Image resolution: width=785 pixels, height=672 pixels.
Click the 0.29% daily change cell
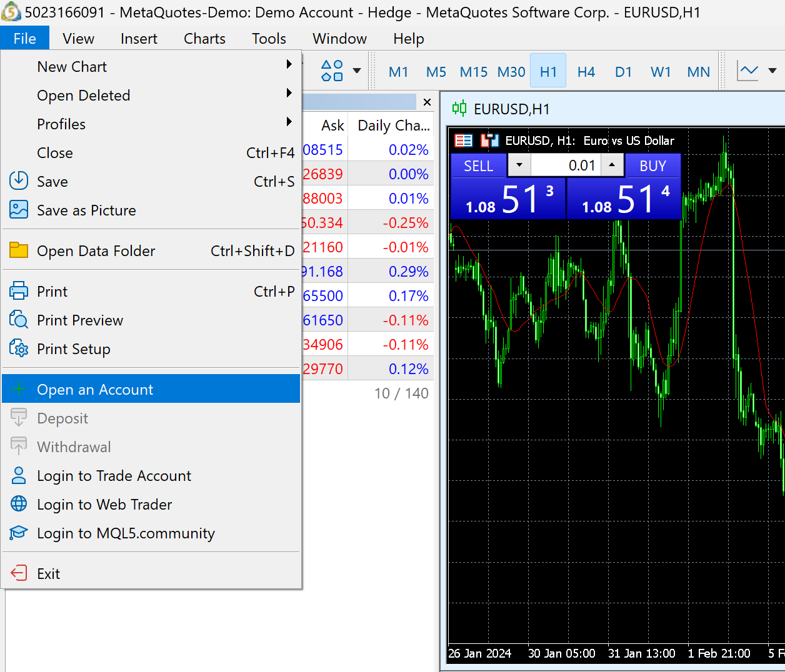391,272
